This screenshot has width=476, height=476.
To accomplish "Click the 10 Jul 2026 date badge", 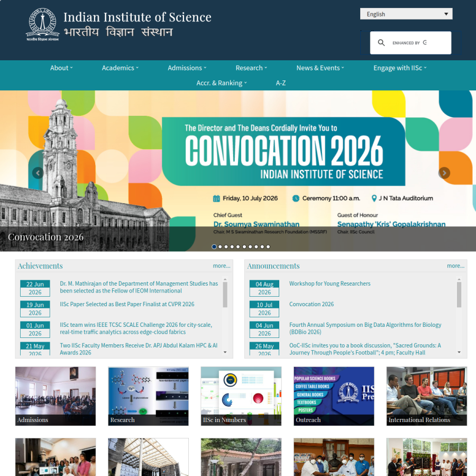I will click(x=264, y=309).
